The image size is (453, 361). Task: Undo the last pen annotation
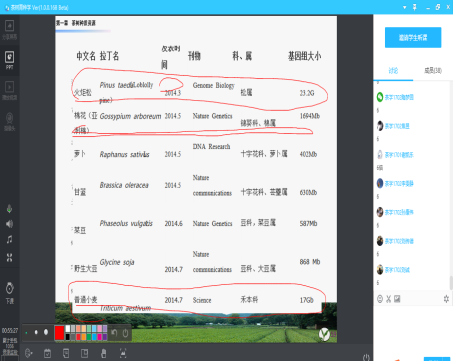click(114, 333)
